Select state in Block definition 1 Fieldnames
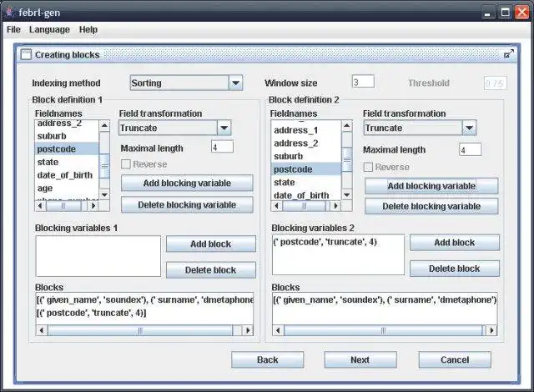This screenshot has width=534, height=392. (x=67, y=162)
